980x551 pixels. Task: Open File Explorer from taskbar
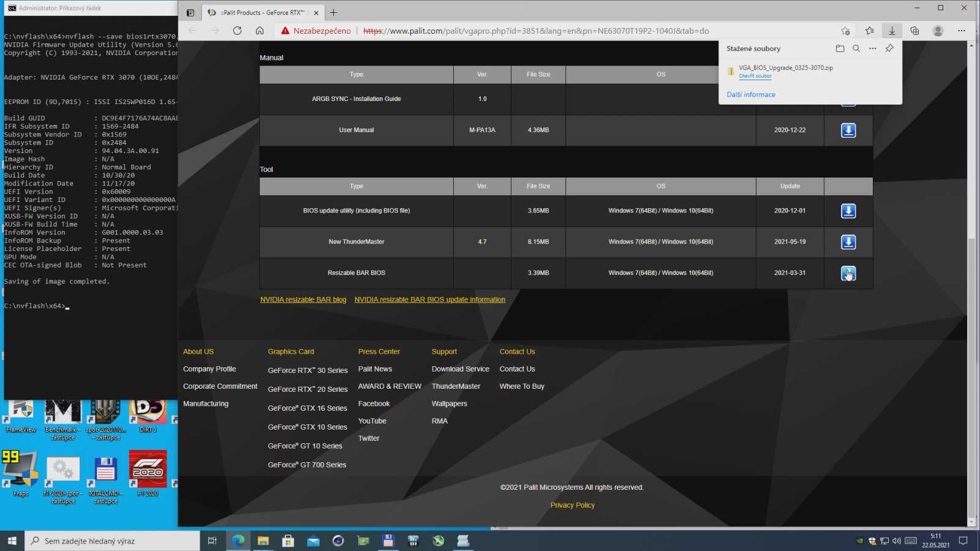(263, 541)
